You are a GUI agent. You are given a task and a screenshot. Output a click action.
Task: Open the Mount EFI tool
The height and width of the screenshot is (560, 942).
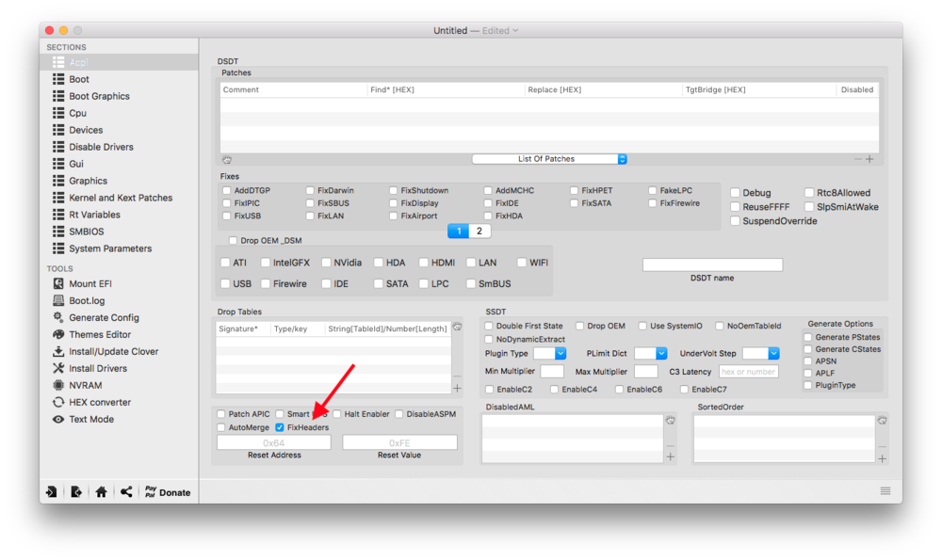[91, 284]
